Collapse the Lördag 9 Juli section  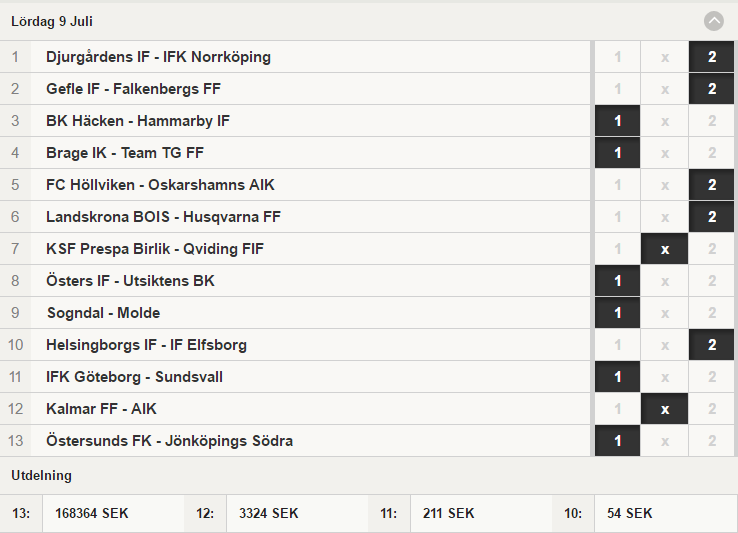(x=714, y=21)
